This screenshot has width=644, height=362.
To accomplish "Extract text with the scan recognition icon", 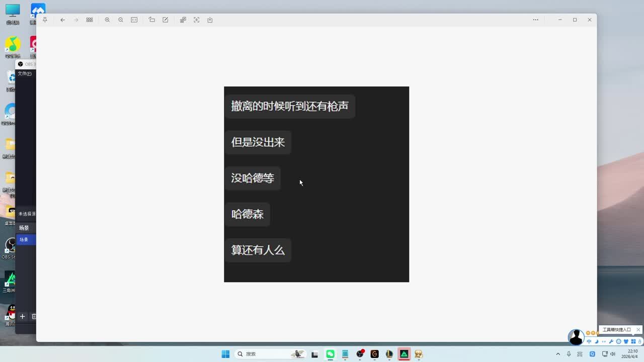I will click(x=196, y=20).
